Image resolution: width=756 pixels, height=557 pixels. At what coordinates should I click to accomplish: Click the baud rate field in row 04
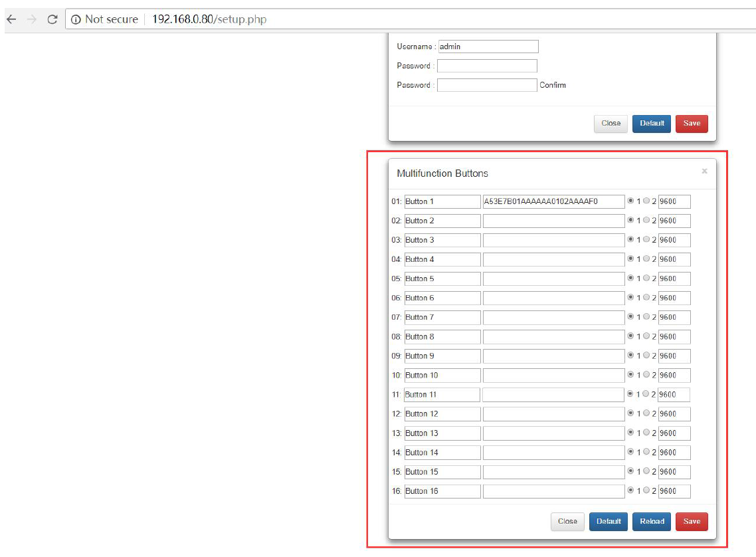(x=674, y=259)
